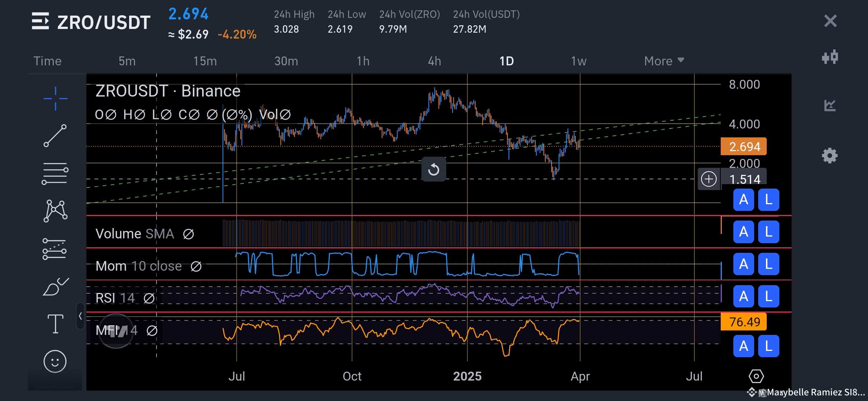The width and height of the screenshot is (868, 401).
Task: Select the text annotation tool
Action: point(55,324)
